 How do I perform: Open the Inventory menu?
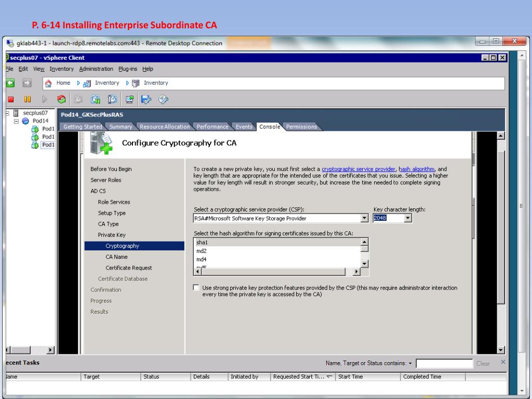coord(61,69)
